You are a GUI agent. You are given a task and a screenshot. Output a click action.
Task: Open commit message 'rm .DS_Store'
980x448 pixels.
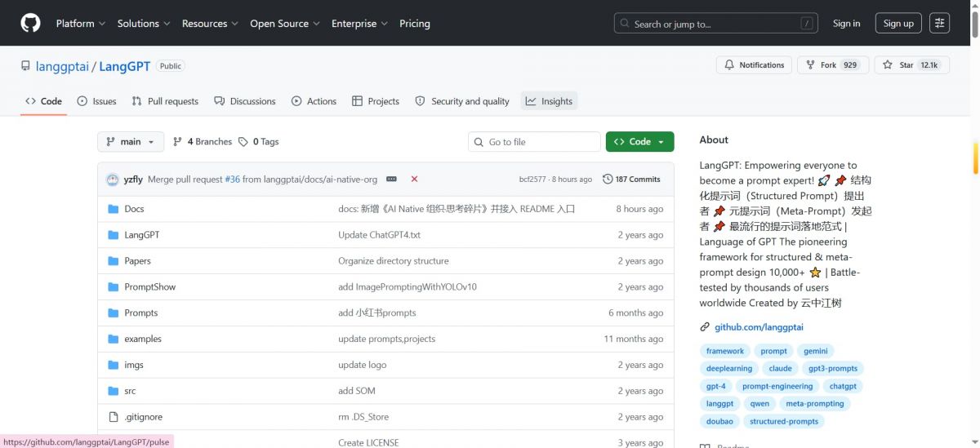click(x=363, y=417)
